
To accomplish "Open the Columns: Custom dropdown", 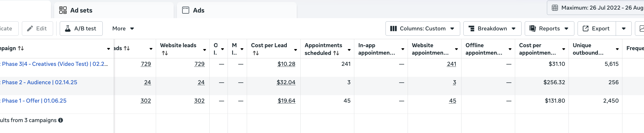I will (x=423, y=29).
